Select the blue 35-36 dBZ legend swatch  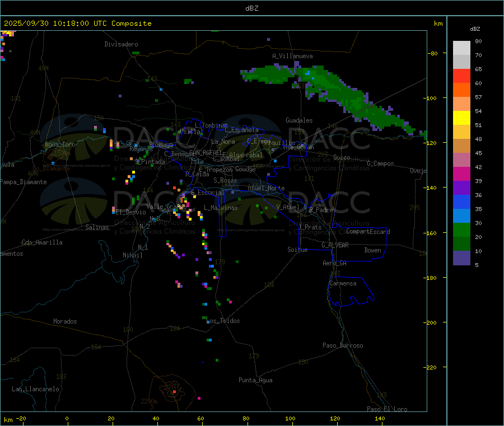[461, 202]
